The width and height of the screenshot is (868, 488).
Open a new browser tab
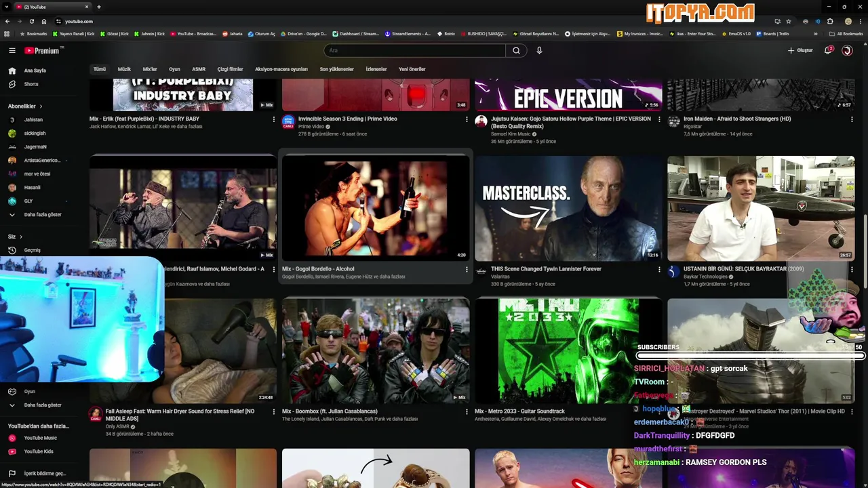pyautogui.click(x=99, y=7)
